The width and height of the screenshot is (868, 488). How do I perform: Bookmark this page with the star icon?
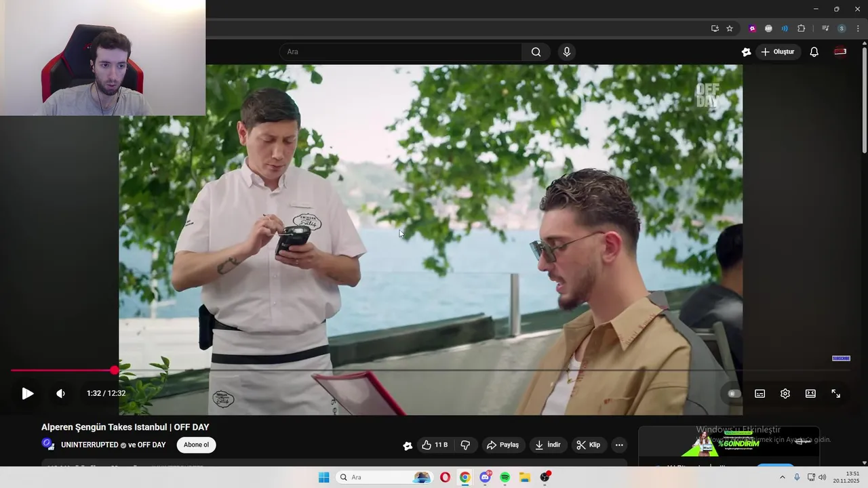(730, 28)
